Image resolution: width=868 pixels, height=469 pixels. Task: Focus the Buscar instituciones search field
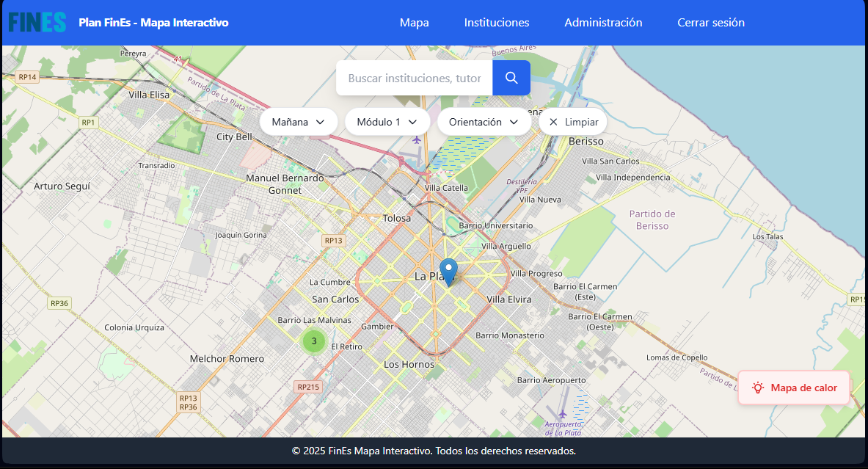(415, 78)
